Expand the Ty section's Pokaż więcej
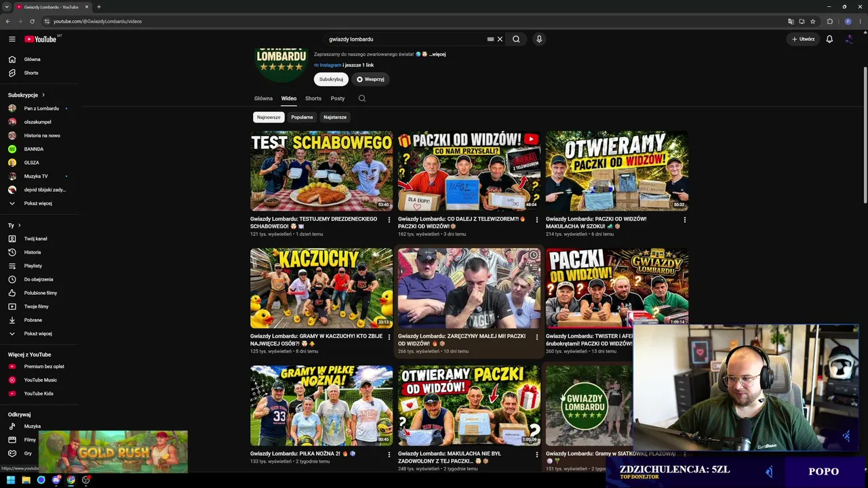Viewport: 868px width, 488px height. click(x=39, y=333)
